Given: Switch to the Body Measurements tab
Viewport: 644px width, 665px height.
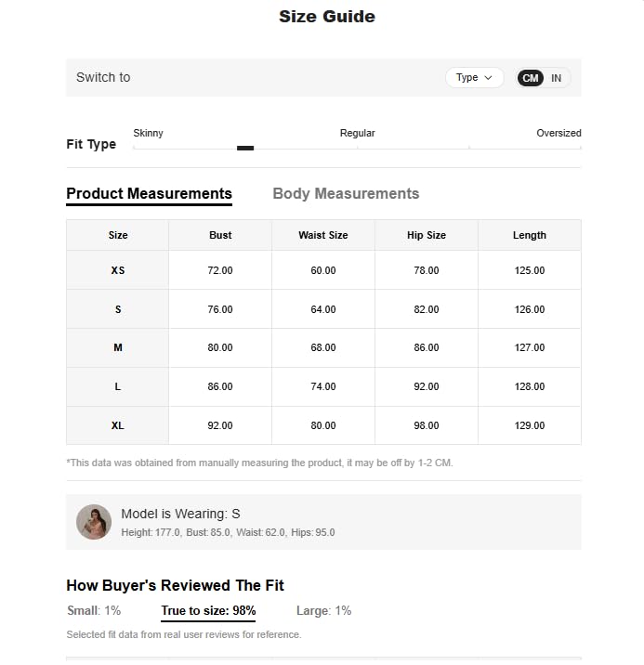Looking at the screenshot, I should pyautogui.click(x=346, y=193).
